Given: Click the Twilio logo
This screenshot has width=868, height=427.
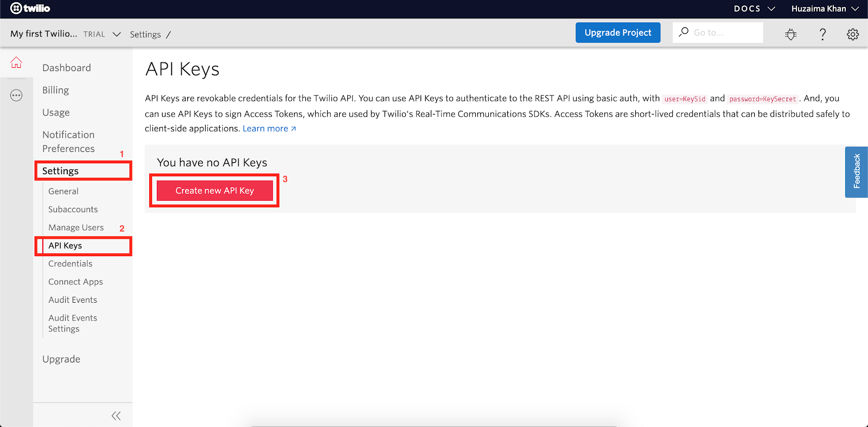Looking at the screenshot, I should (30, 8).
